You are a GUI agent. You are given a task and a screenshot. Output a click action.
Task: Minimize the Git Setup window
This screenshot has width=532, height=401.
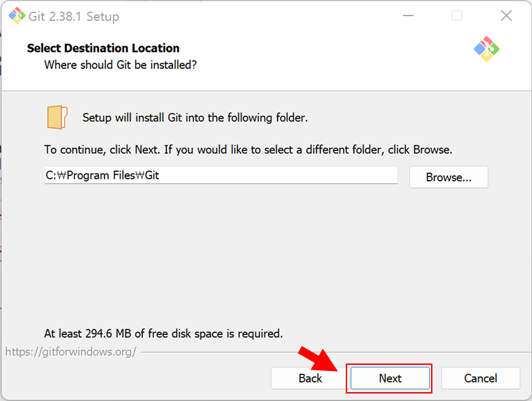coord(408,16)
